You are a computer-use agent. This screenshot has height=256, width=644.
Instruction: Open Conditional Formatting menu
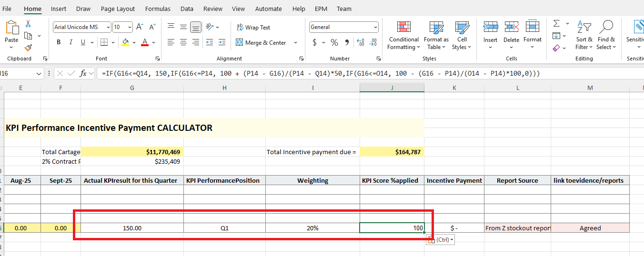click(x=403, y=35)
